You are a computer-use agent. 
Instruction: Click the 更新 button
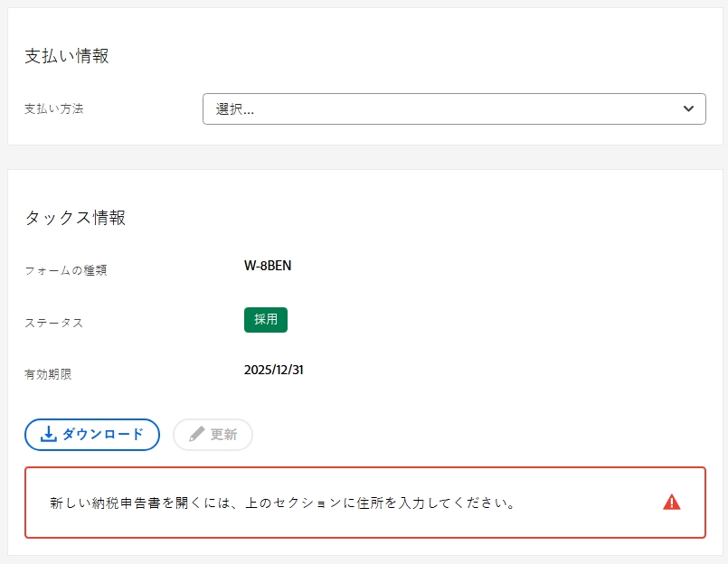pyautogui.click(x=213, y=435)
